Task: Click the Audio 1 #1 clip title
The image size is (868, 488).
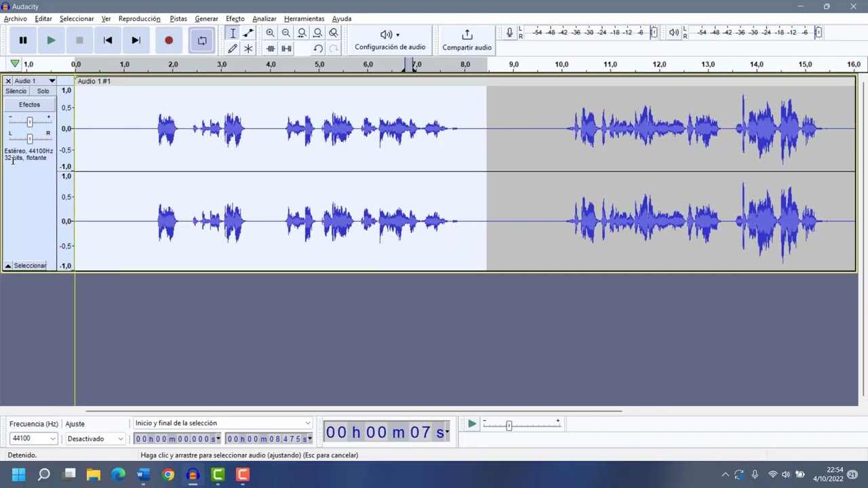Action: coord(94,81)
